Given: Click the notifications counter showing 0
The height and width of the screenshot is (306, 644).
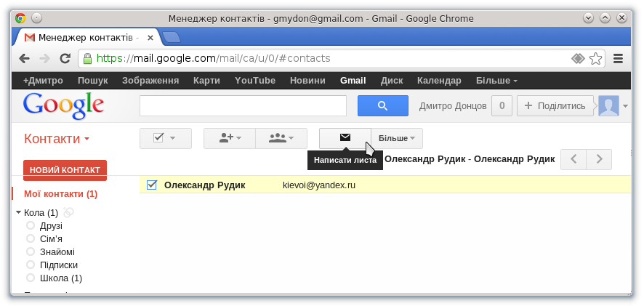Looking at the screenshot, I should pyautogui.click(x=502, y=106).
